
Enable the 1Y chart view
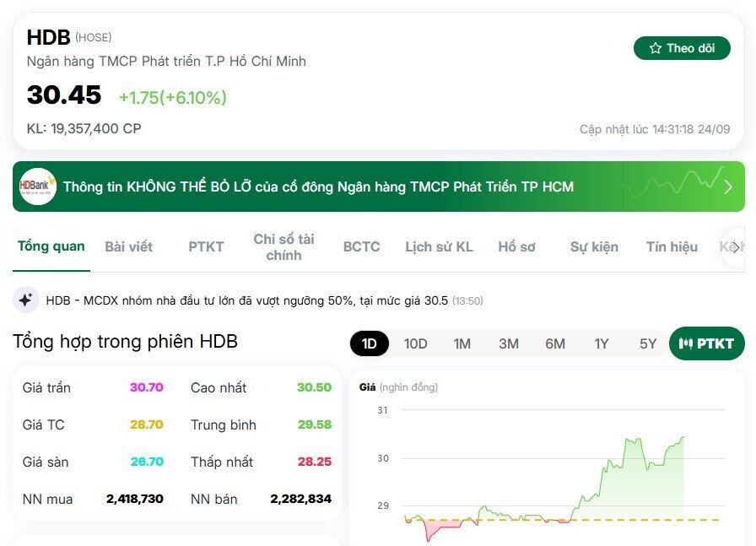[602, 343]
